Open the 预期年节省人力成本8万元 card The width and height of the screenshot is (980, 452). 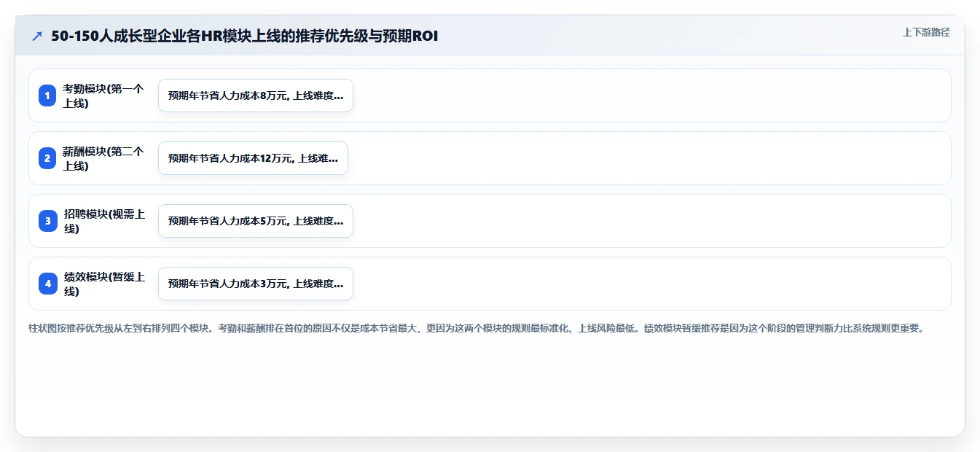[256, 96]
